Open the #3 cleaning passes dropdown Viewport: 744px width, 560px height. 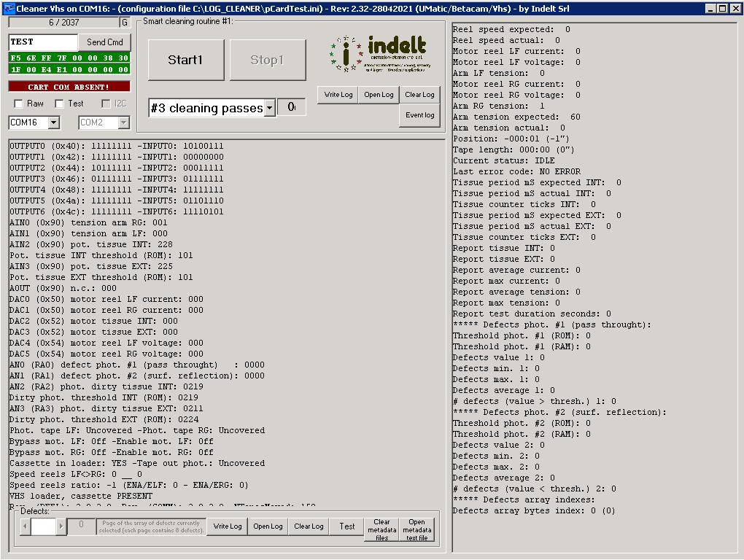pyautogui.click(x=269, y=108)
